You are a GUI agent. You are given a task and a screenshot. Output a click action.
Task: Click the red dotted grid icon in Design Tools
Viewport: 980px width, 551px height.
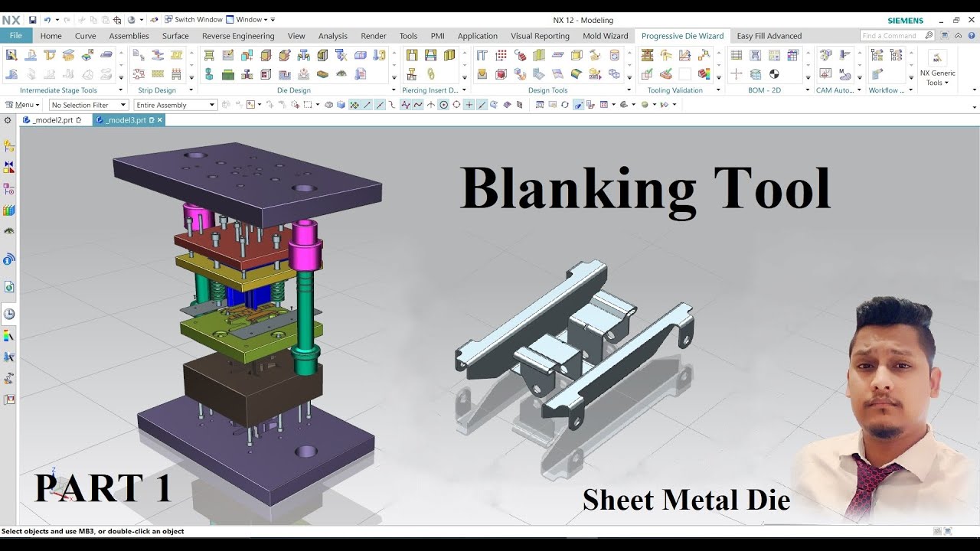[501, 55]
